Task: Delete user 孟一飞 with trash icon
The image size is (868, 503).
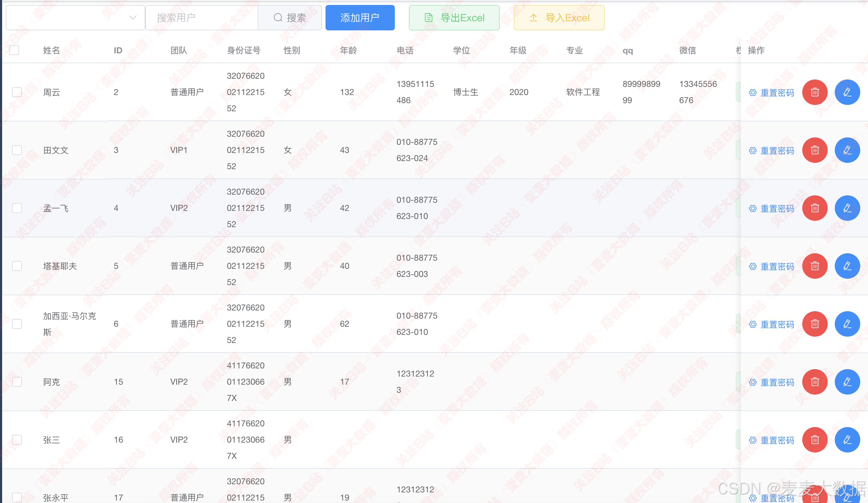Action: point(815,208)
